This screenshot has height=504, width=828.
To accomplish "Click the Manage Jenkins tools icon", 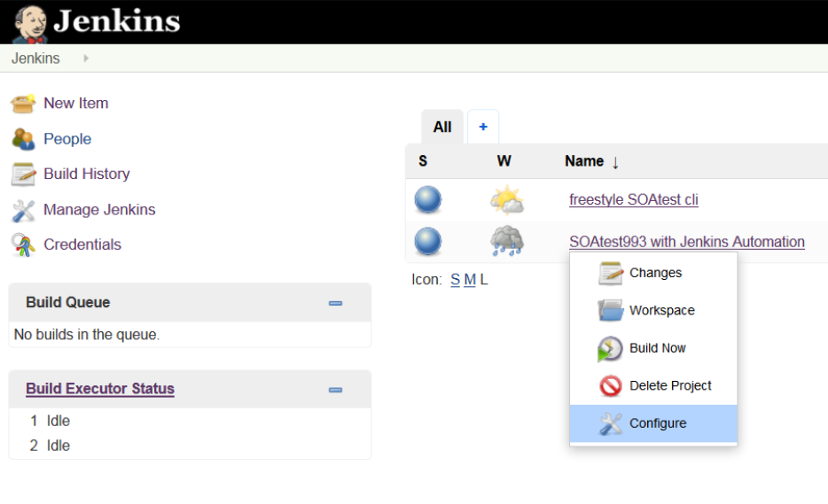I will tap(23, 210).
